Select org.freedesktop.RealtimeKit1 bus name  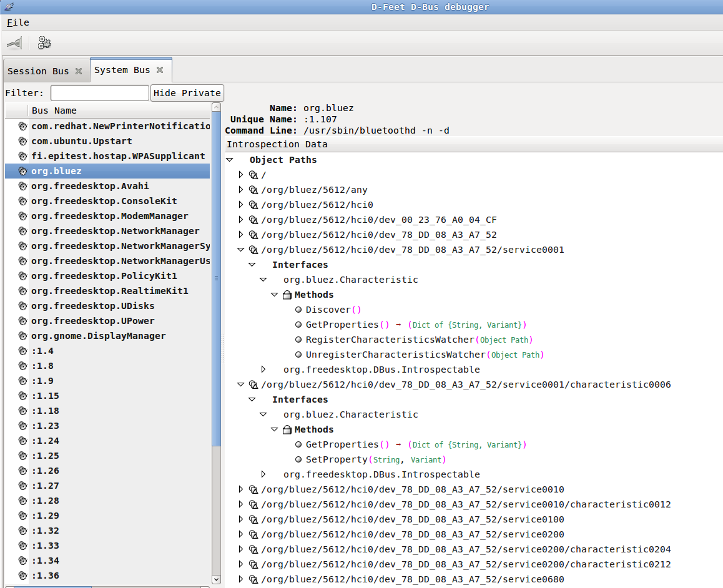[x=110, y=292]
